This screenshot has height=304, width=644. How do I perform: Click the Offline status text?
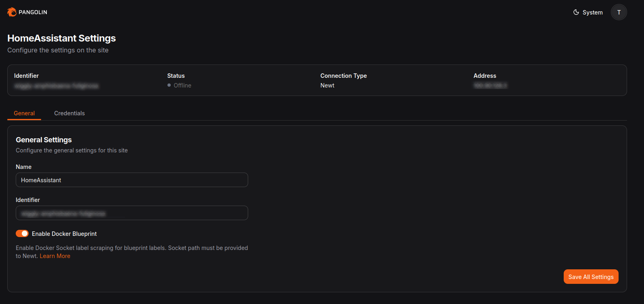pos(182,85)
